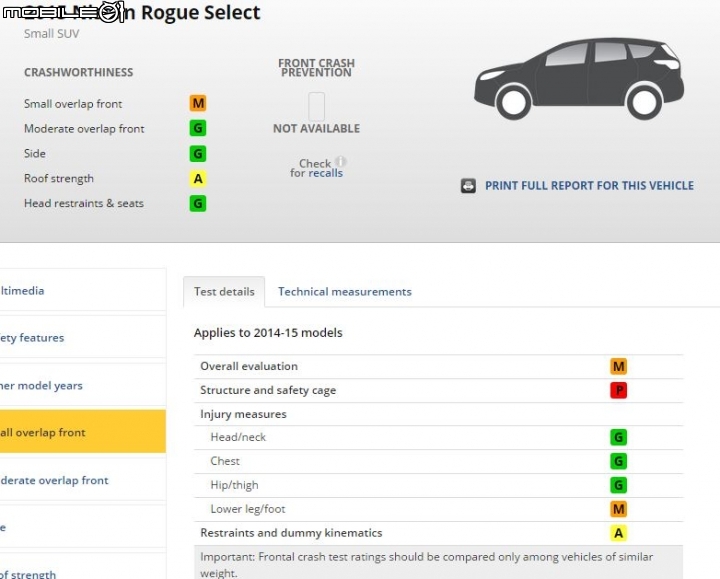
Task: Click the G badge in the Head/neck row
Action: 619,437
